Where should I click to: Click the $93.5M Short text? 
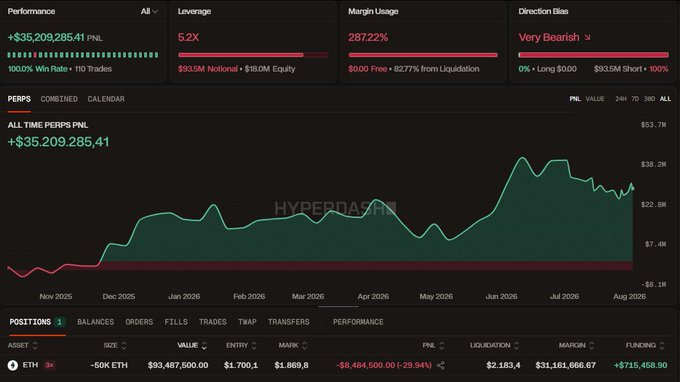coord(618,69)
